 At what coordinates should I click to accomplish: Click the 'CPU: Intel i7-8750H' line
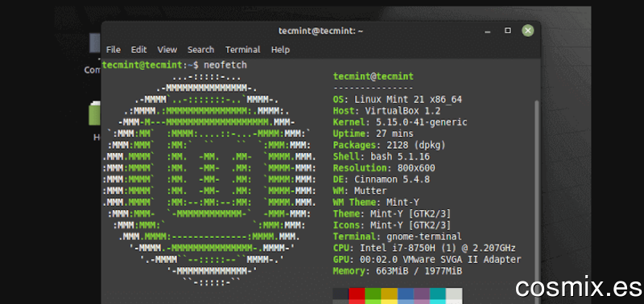click(x=424, y=249)
